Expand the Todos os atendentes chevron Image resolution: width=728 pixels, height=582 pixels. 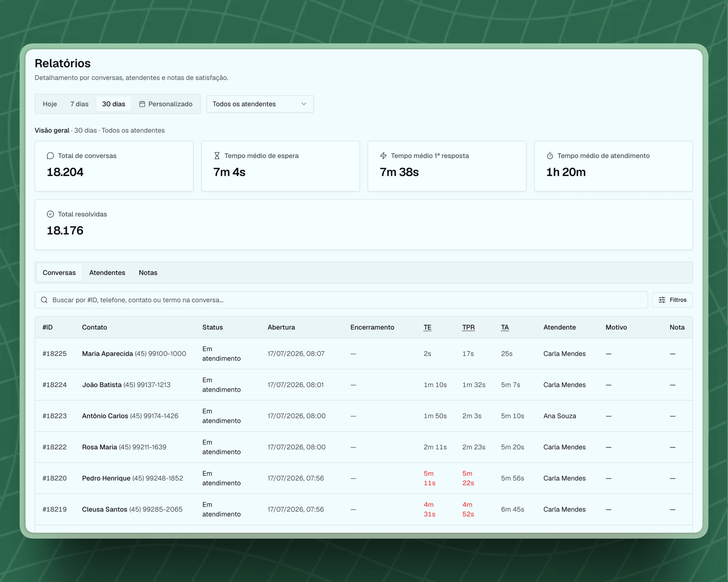(304, 104)
